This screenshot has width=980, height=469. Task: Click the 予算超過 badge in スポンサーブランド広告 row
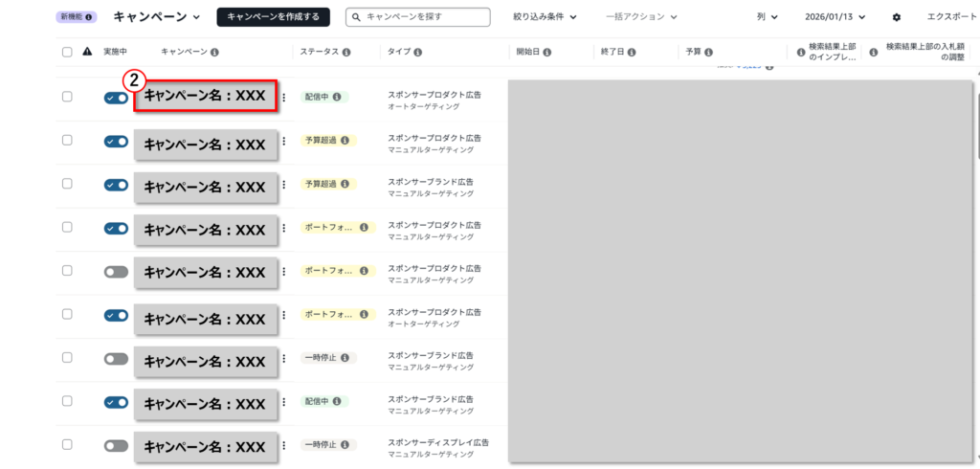328,184
